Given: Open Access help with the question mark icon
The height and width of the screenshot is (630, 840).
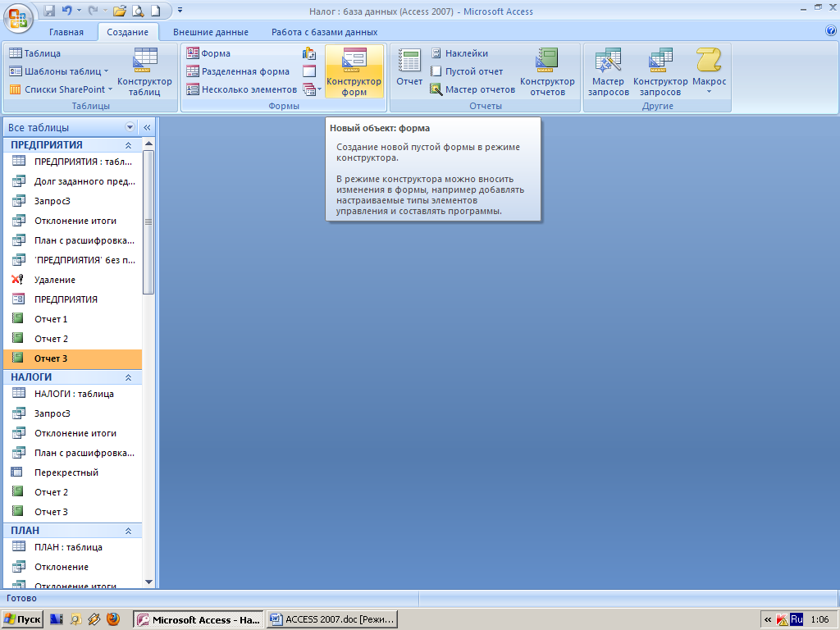Looking at the screenshot, I should pyautogui.click(x=831, y=31).
